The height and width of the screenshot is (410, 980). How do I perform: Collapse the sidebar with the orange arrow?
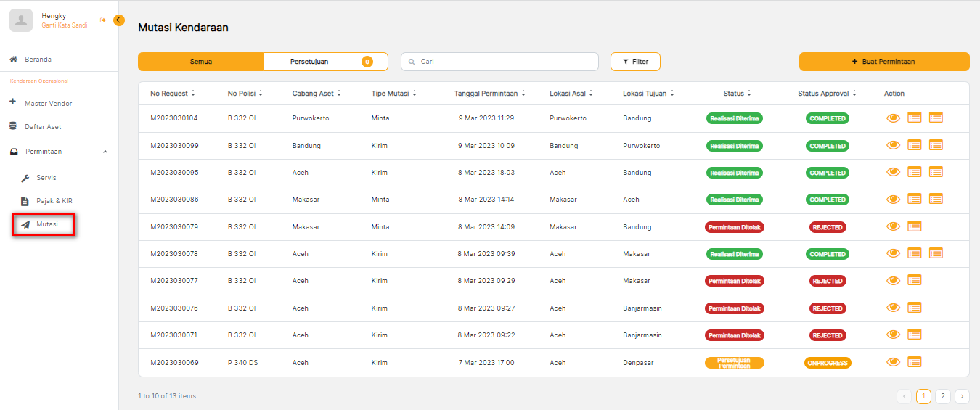pyautogui.click(x=119, y=20)
